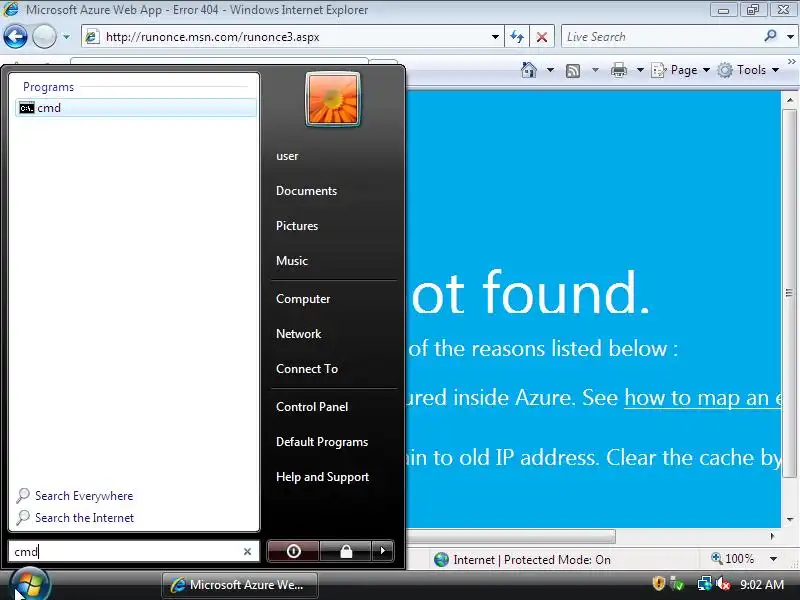Image resolution: width=800 pixels, height=600 pixels.
Task: Click security shield tray icon
Action: pyautogui.click(x=659, y=583)
